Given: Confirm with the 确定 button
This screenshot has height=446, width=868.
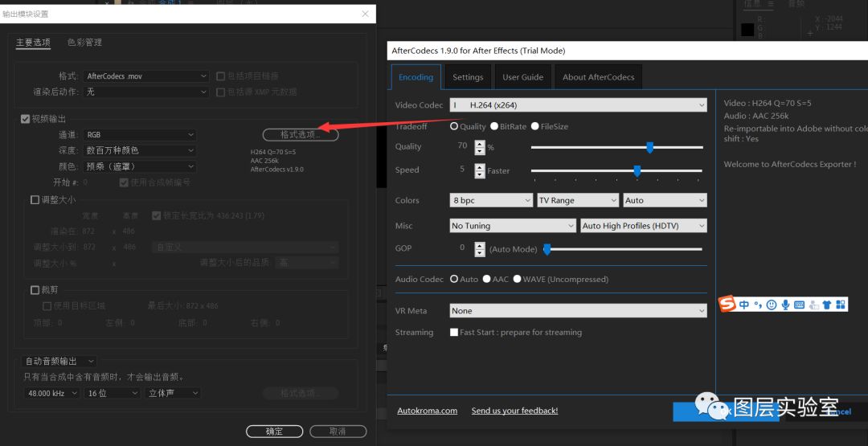Looking at the screenshot, I should 274,431.
